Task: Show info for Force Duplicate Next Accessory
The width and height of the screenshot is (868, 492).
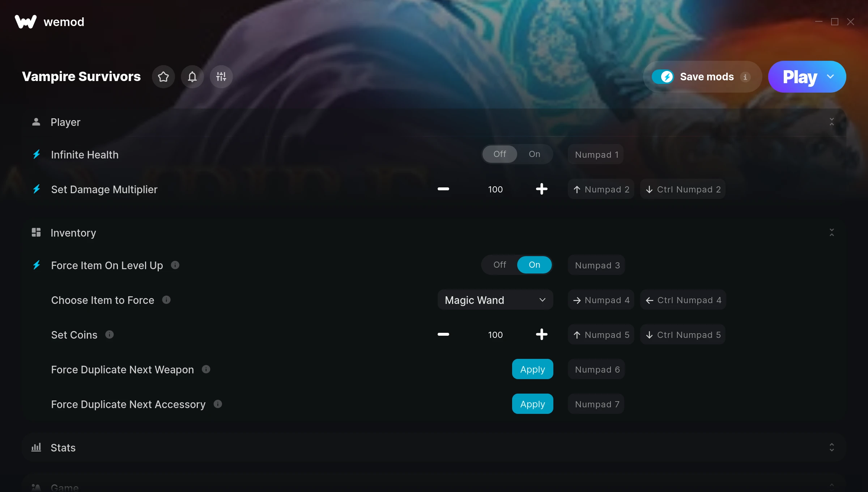Action: coord(218,404)
